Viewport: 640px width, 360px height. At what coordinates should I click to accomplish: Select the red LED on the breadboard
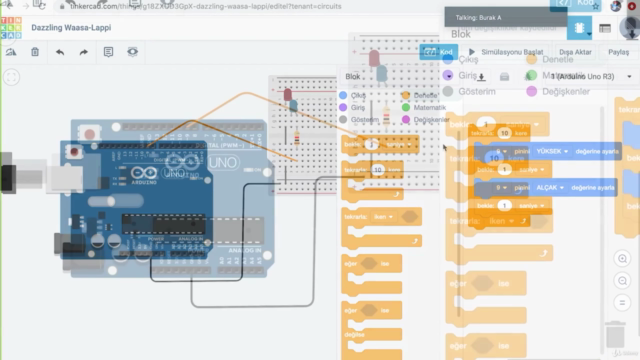coord(288,95)
